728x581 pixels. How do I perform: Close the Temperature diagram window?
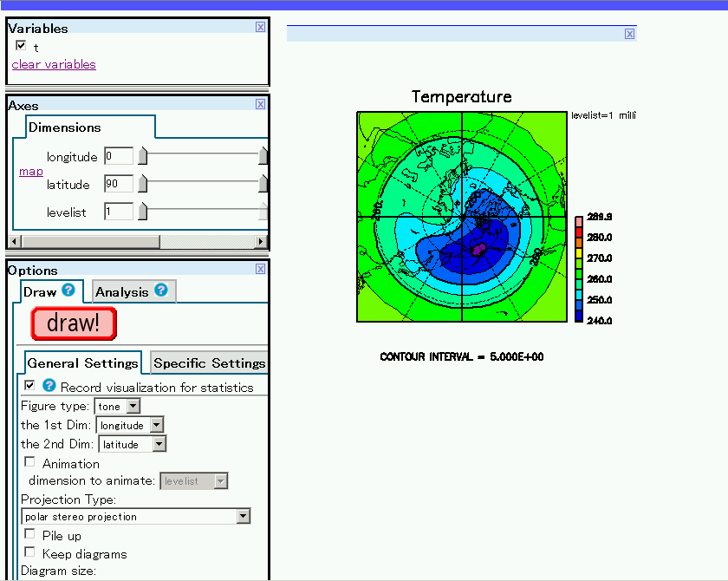click(x=629, y=34)
